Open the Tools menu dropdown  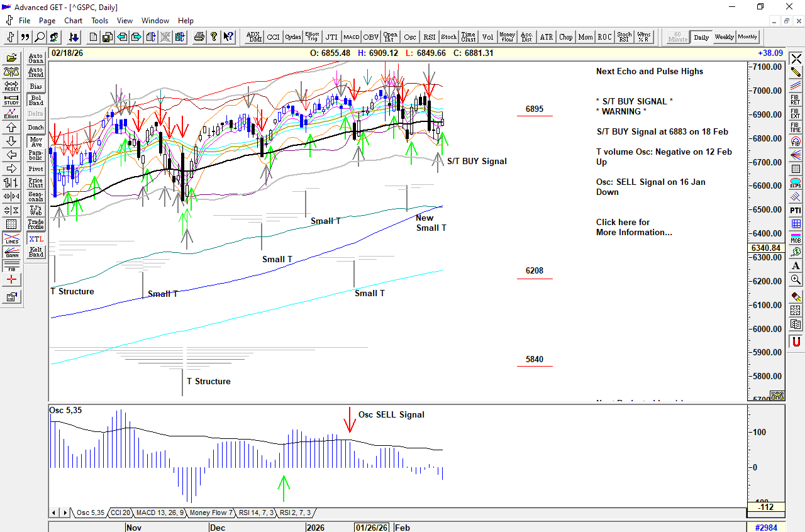coord(99,21)
